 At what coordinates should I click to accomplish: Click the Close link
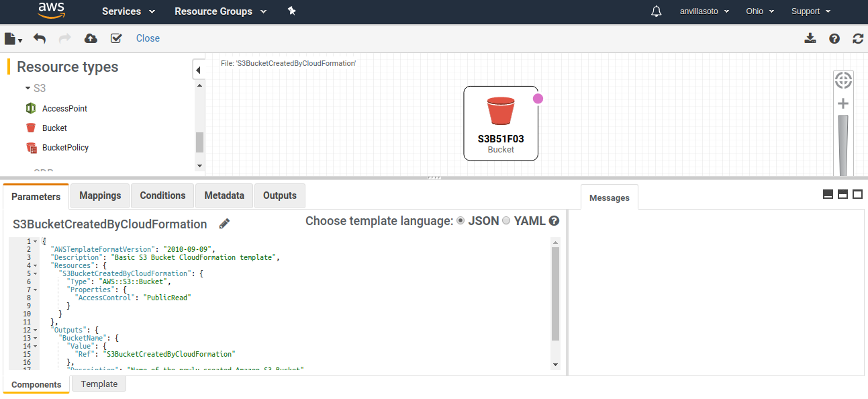148,38
